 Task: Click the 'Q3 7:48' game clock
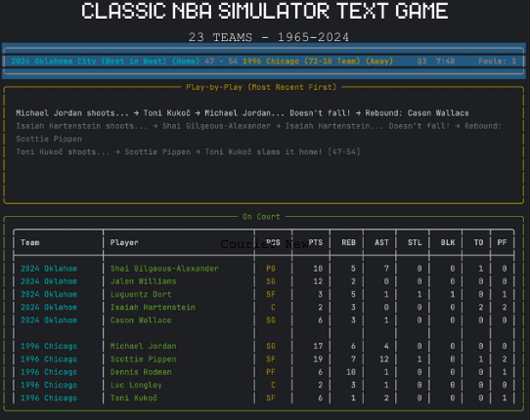436,62
